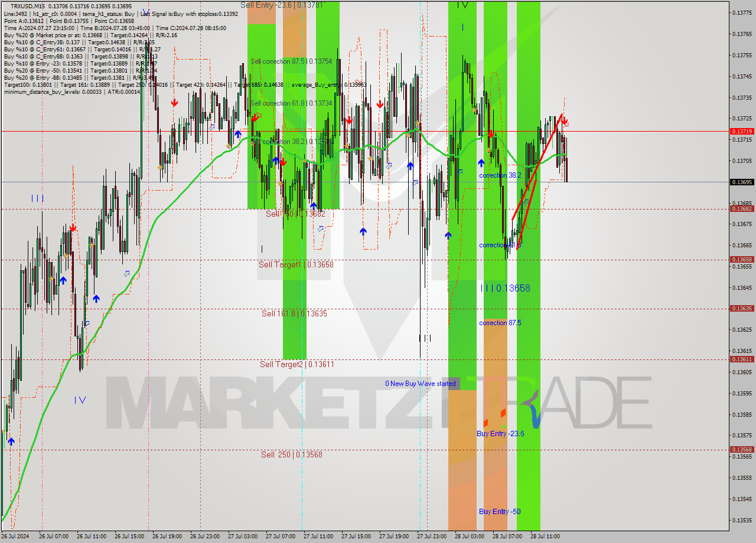Select the blue 'correction 87.5' label
This screenshot has height=543, width=756.
tap(500, 323)
